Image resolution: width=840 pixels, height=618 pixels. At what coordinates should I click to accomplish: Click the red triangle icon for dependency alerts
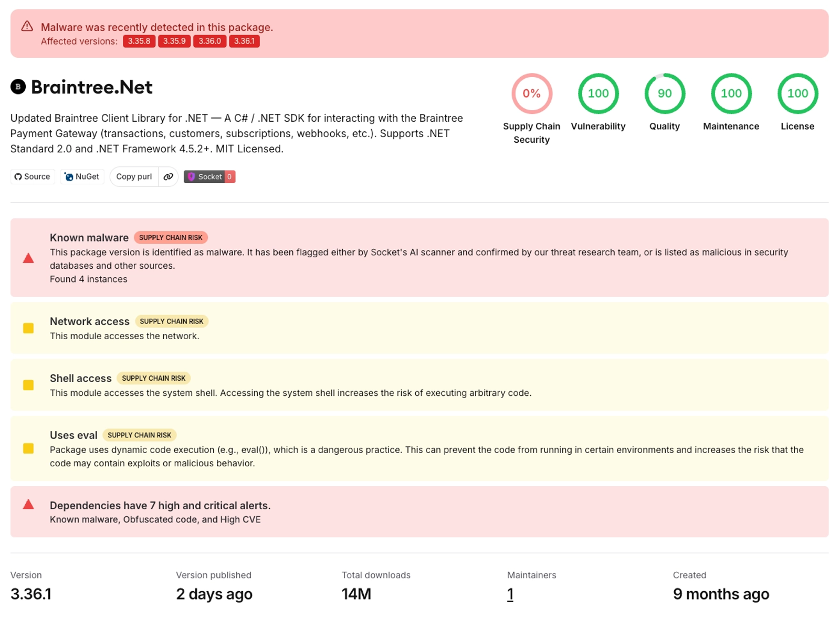[x=28, y=505]
